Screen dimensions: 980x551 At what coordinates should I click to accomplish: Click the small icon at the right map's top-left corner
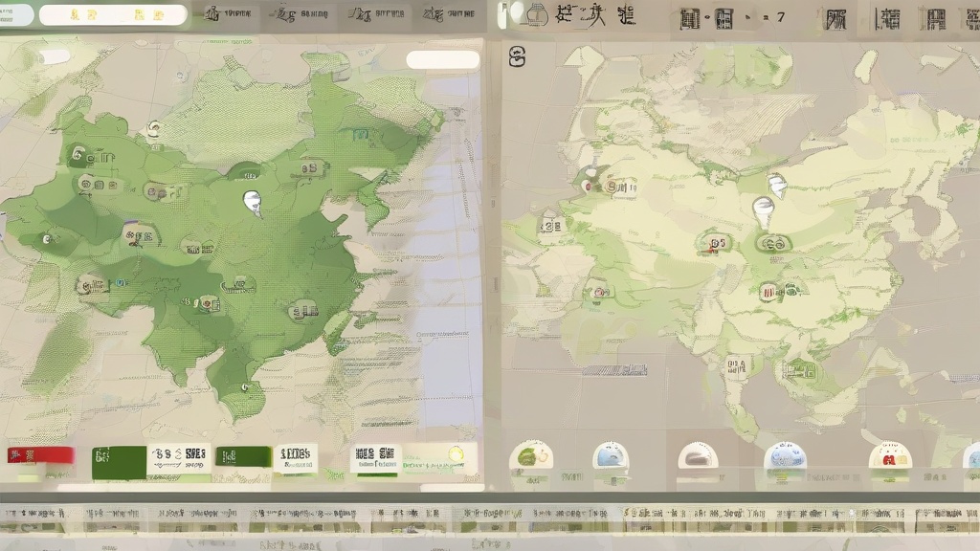(x=518, y=58)
